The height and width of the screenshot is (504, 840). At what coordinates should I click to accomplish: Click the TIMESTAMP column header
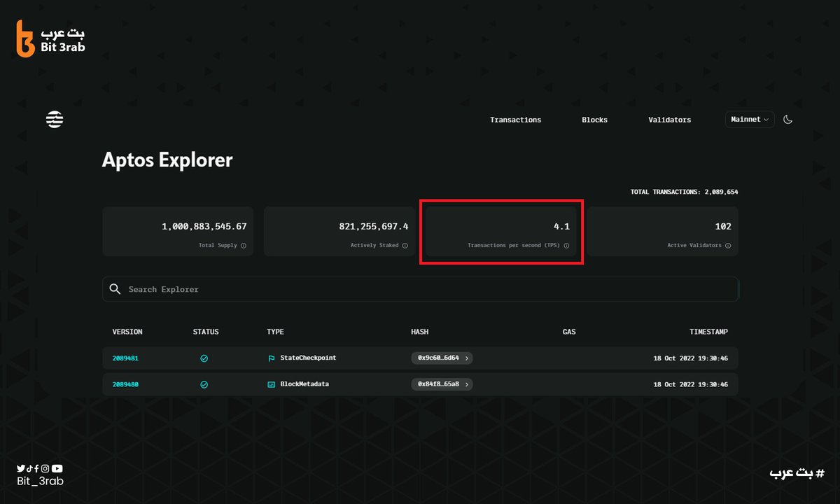click(x=708, y=332)
